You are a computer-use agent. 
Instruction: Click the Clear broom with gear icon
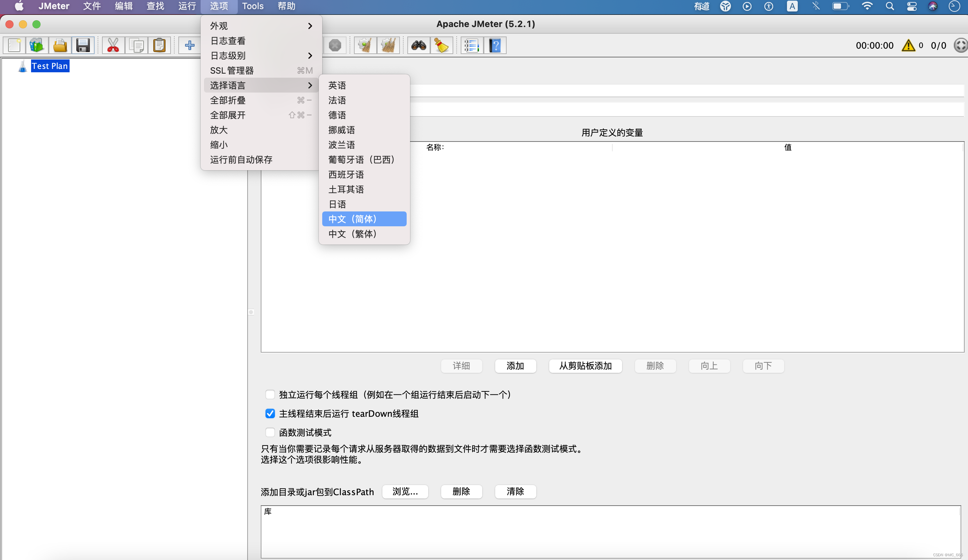click(x=365, y=45)
